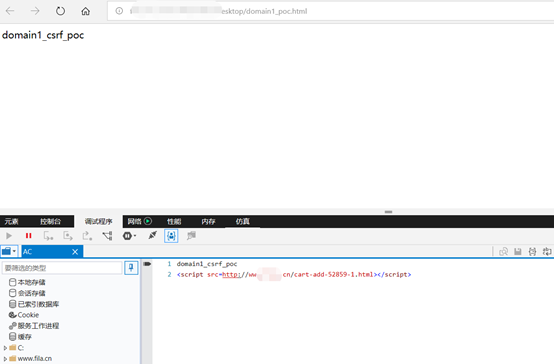The image size is (554, 364).
Task: Start network capture play icon beside 网络
Action: pos(148,221)
